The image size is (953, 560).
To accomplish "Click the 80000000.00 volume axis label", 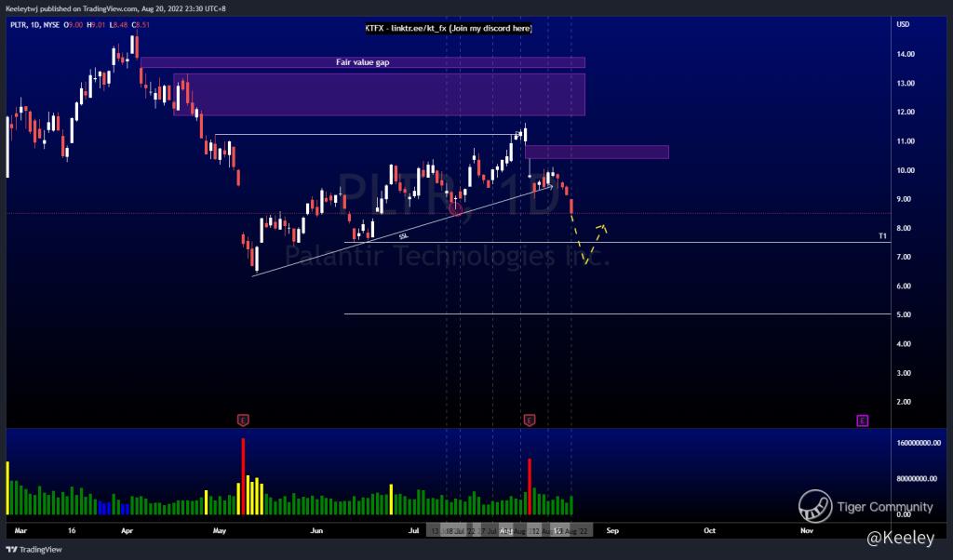I will [x=917, y=479].
